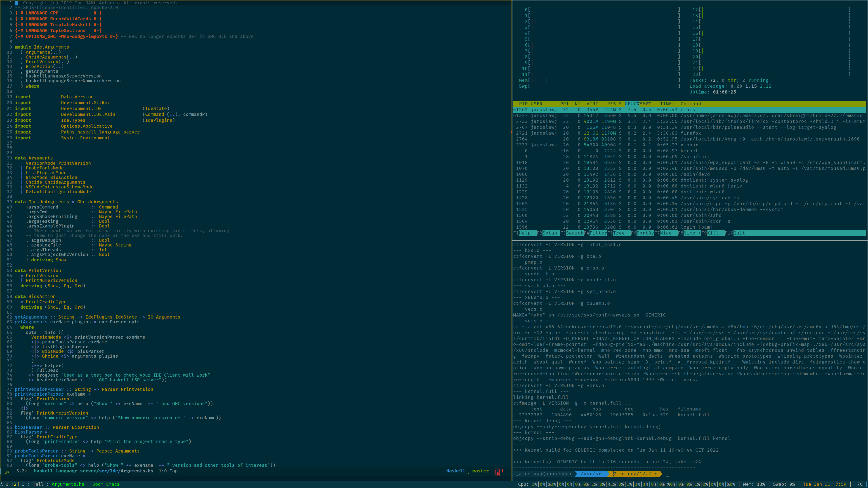868x488 pixels.
Task: Click the Tall layout name in xmobar
Action: coord(38,484)
